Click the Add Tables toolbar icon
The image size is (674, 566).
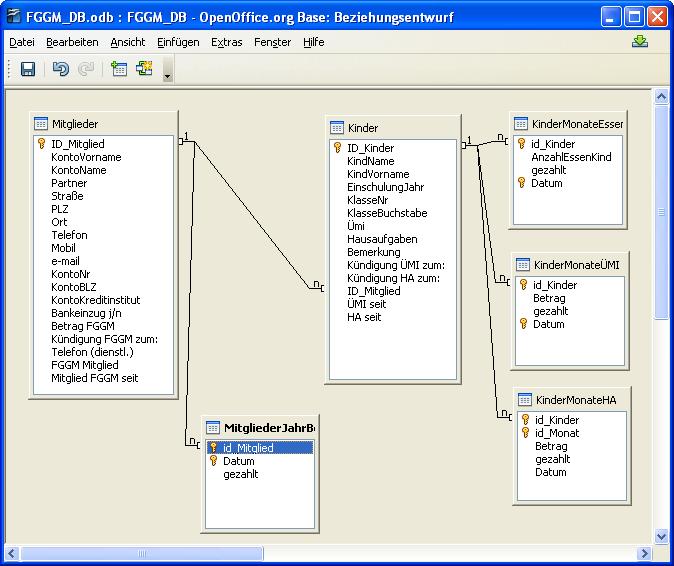pos(119,69)
